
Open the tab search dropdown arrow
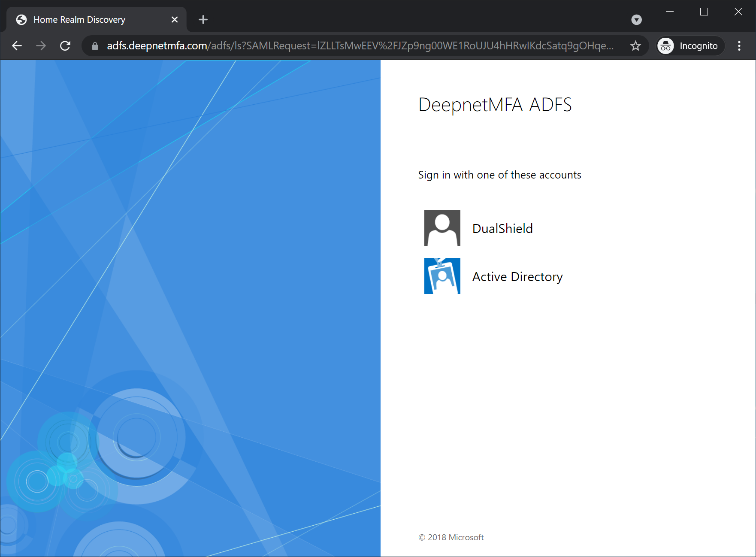tap(636, 20)
